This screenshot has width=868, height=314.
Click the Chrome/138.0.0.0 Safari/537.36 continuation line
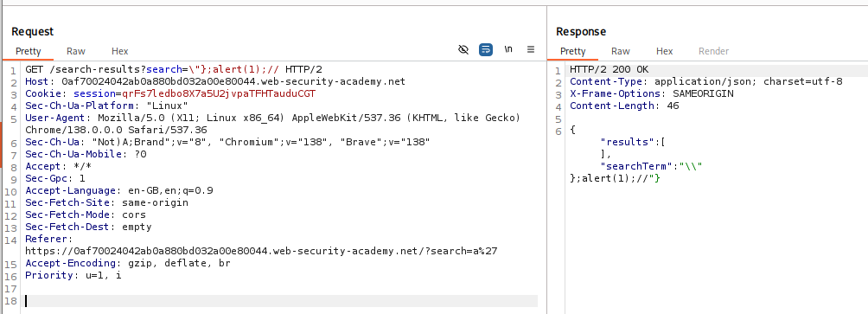tap(116, 130)
